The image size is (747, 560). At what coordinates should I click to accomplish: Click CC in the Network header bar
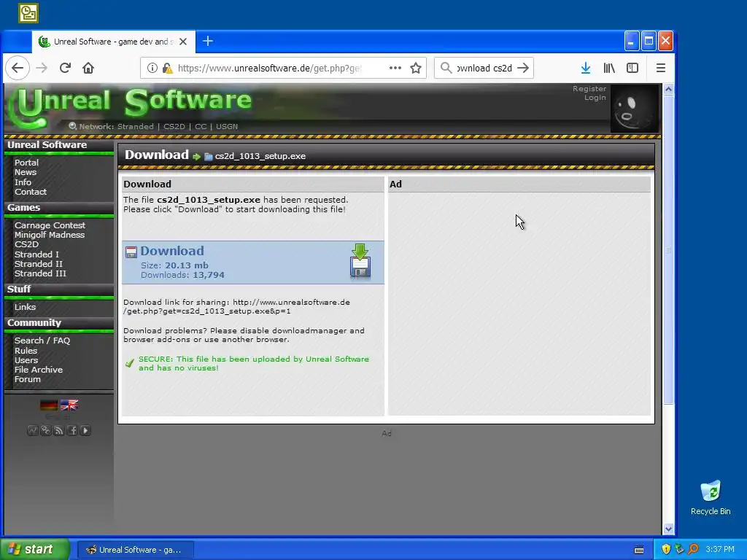(x=201, y=127)
